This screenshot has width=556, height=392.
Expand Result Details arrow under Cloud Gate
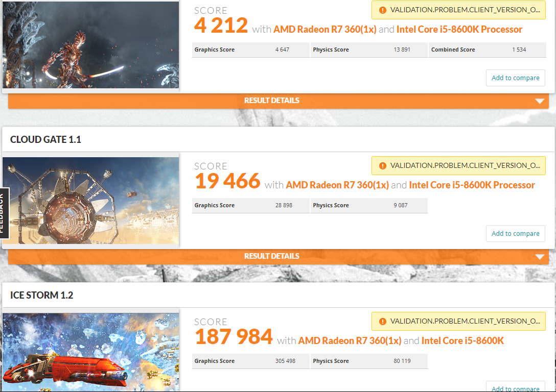[x=539, y=257]
